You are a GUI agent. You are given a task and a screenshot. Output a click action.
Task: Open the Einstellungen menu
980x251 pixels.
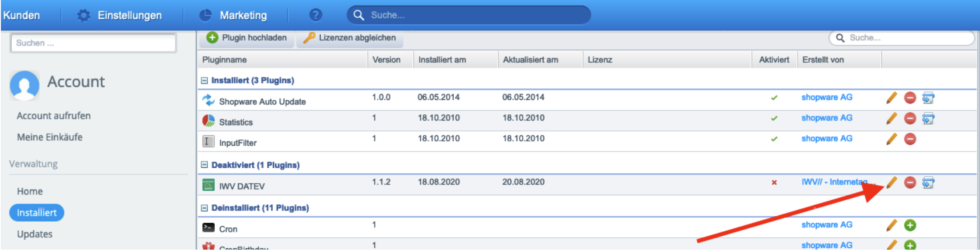(120, 15)
